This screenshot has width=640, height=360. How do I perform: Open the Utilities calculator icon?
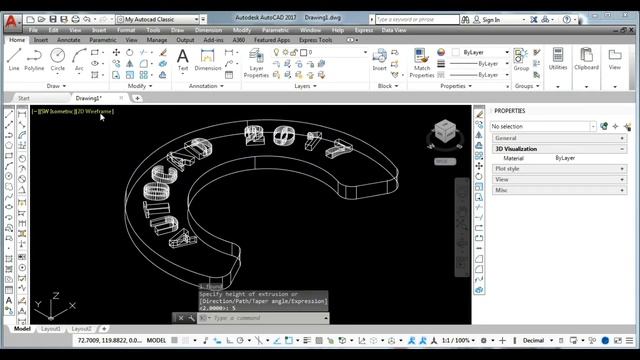(x=558, y=58)
